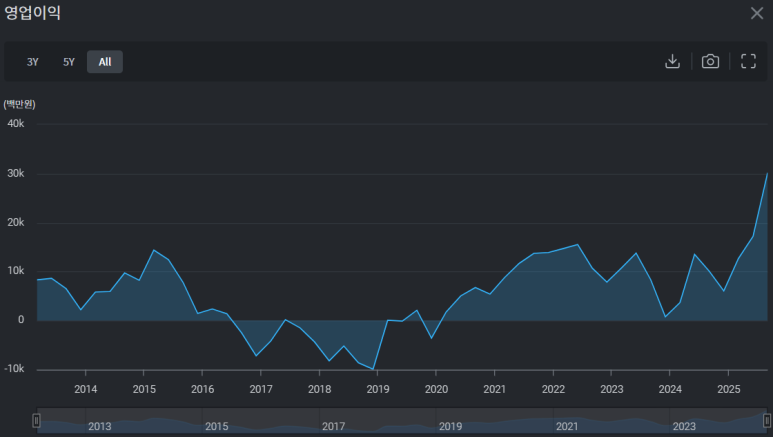Click the near-zero dip just before 2024
Screen dimensions: 773x437
tap(665, 317)
